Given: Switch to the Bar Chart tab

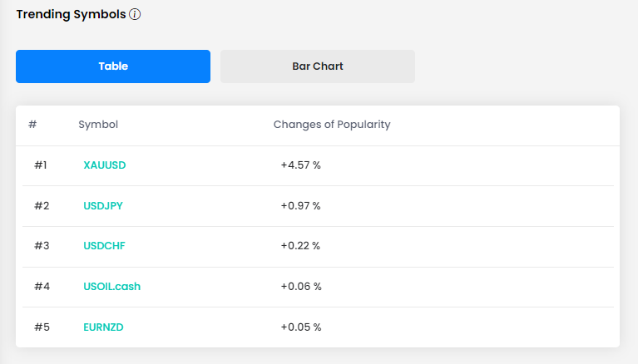Looking at the screenshot, I should tap(318, 66).
